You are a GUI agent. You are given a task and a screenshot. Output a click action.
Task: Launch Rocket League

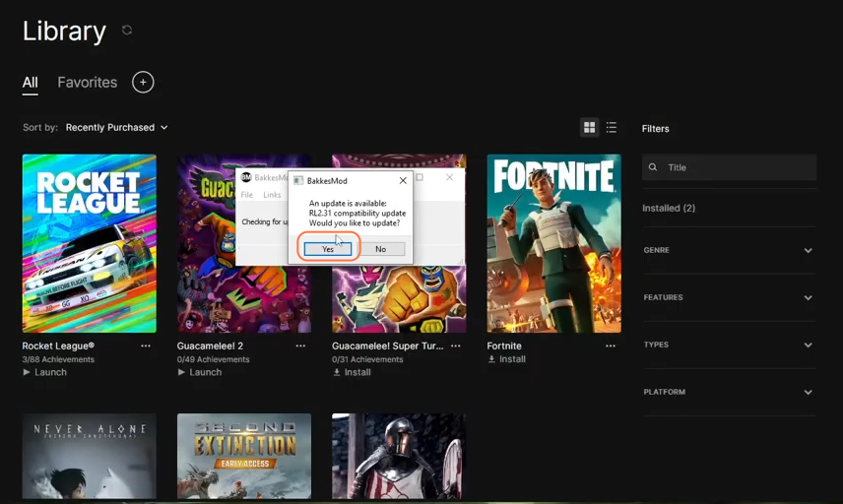coord(44,372)
